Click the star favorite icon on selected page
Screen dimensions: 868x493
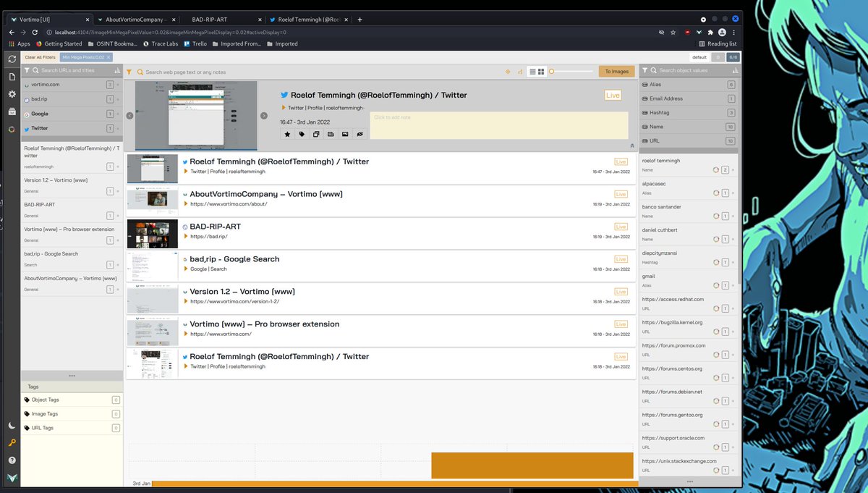[x=287, y=134]
